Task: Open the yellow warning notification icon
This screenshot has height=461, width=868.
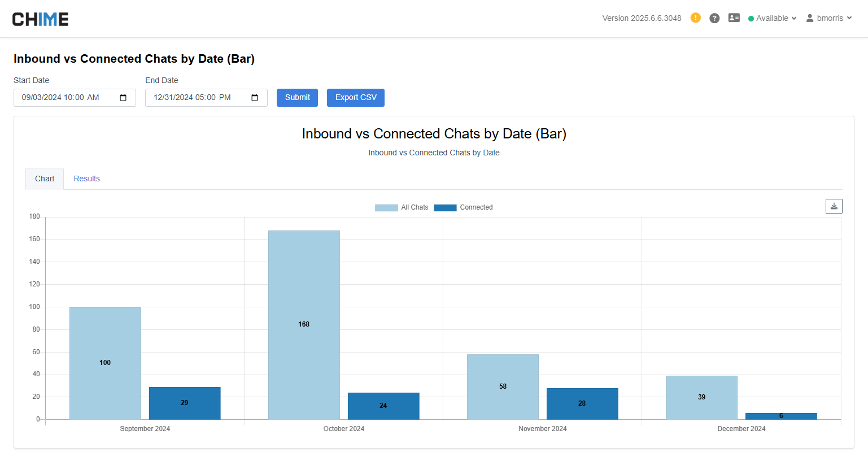Action: click(x=696, y=18)
